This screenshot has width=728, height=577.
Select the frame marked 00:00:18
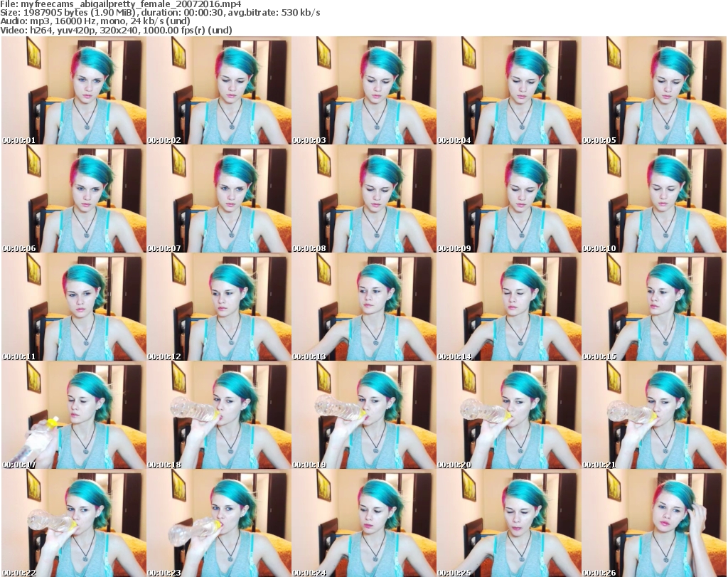219,415
